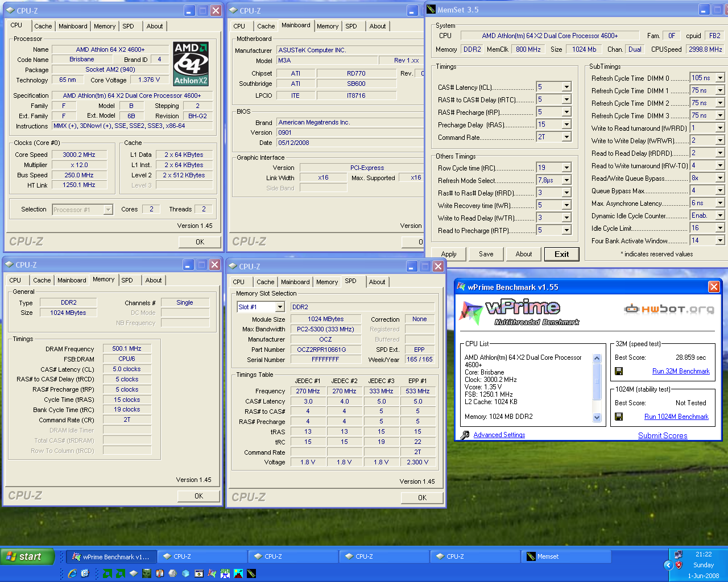
Task: Switch to Cache tab in the CPU-Z processor window
Action: (x=43, y=26)
